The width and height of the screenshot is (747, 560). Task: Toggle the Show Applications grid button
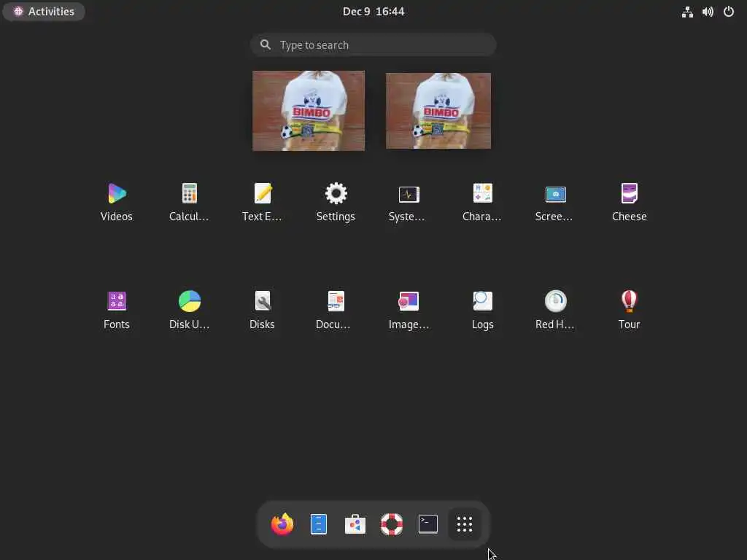point(465,524)
